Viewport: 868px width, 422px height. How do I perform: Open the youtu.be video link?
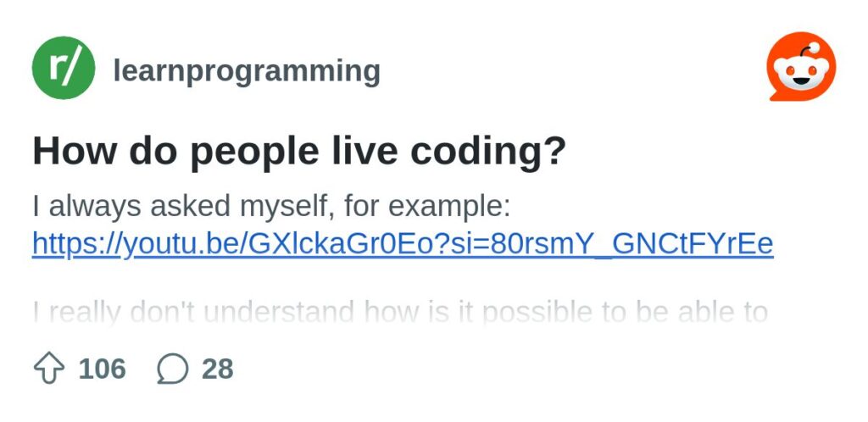click(x=403, y=243)
